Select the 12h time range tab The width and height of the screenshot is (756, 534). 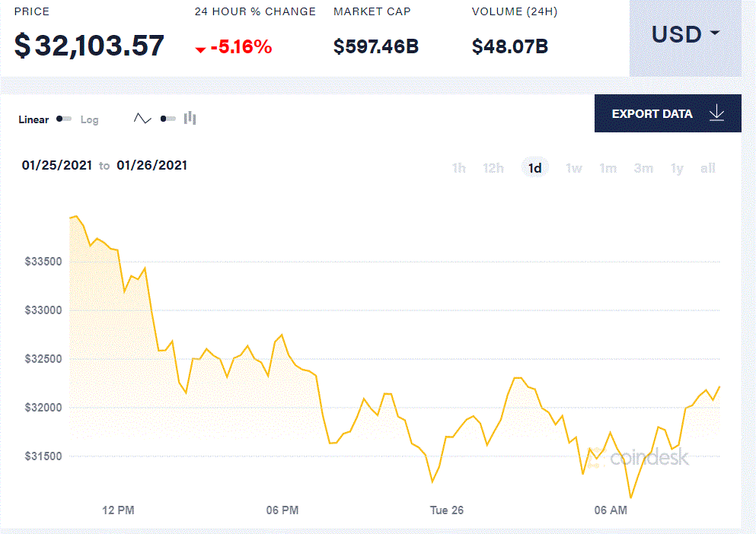493,168
